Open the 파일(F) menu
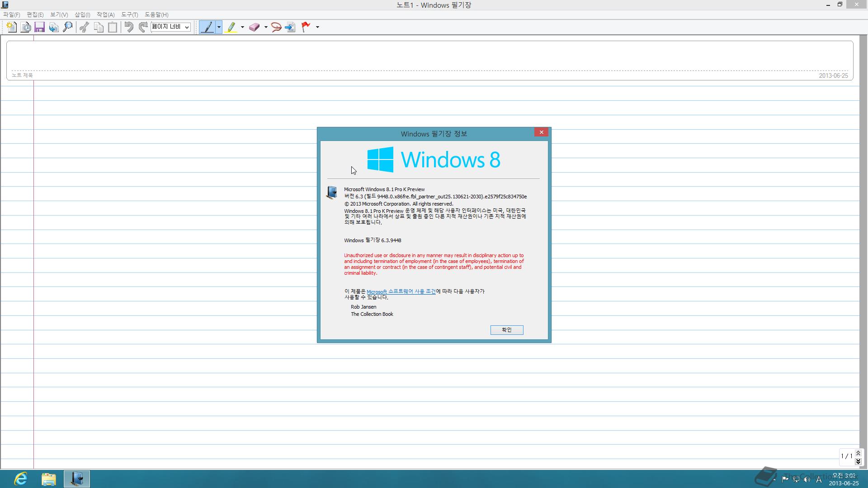This screenshot has height=488, width=868. (12, 14)
